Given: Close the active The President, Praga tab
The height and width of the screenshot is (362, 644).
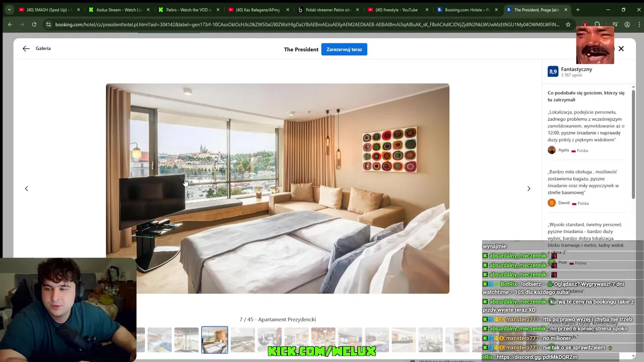Looking at the screenshot, I should pos(566,10).
